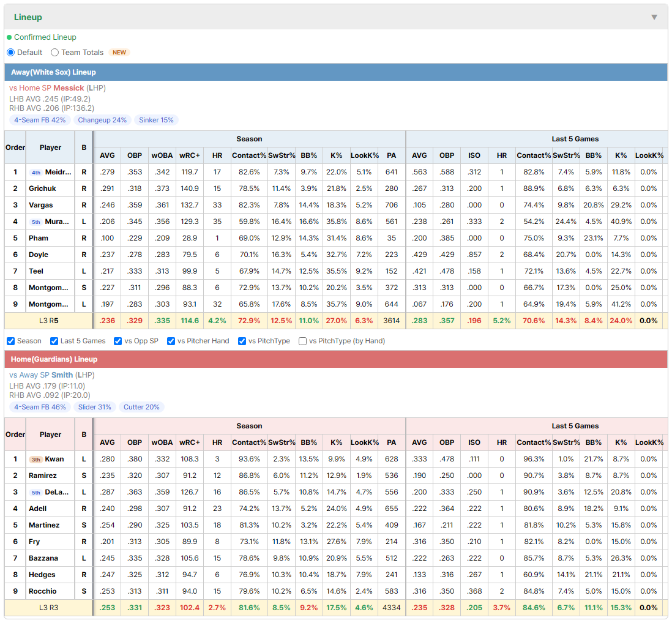Click the L3 R5 White Sox summary row label
Viewport: 672px width, 623px height.
coord(48,321)
